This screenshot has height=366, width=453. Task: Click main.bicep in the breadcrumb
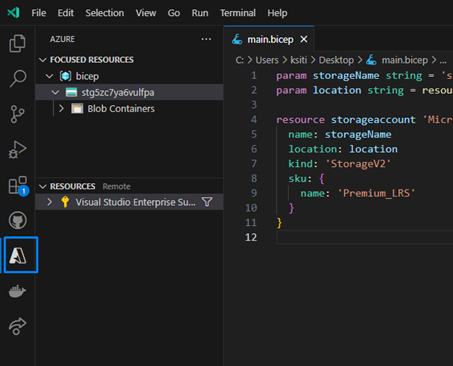click(x=405, y=60)
